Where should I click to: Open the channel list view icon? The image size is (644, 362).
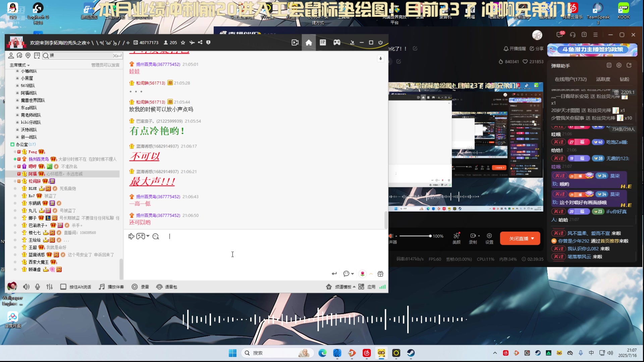(x=323, y=43)
